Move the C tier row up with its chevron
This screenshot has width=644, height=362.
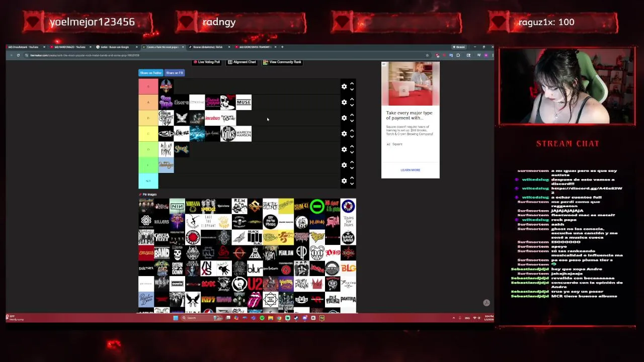[x=352, y=131]
